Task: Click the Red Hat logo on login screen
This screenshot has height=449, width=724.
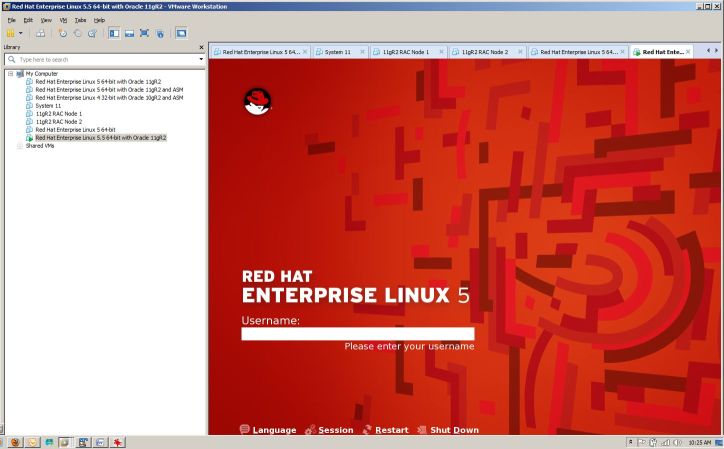Action: coord(258,102)
